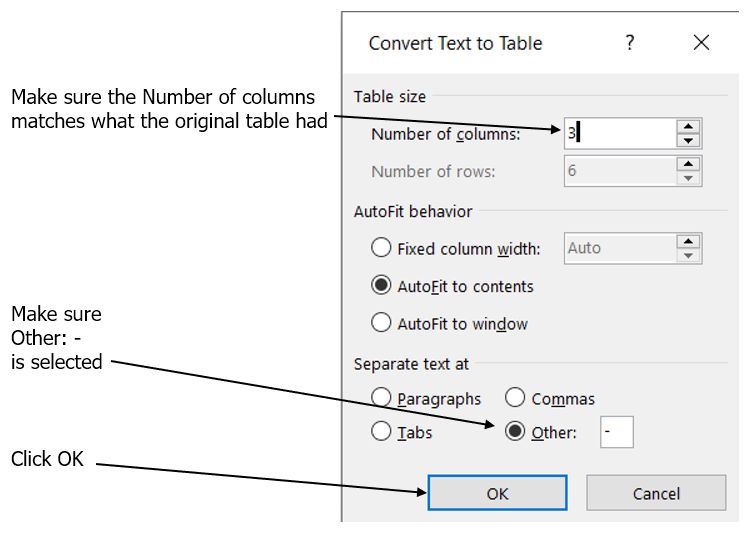Increase the Number of columns value

tap(688, 126)
